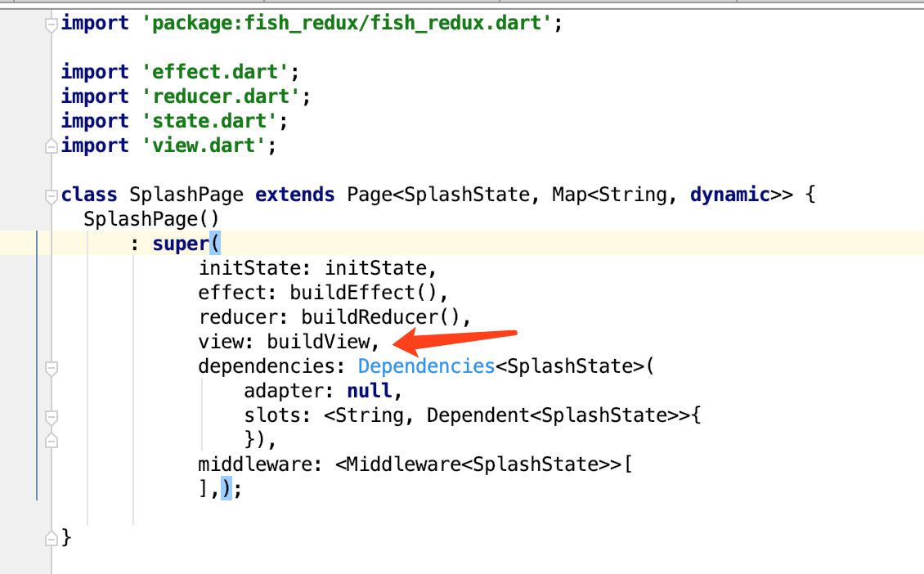The height and width of the screenshot is (574, 924).
Task: Click the null keyword
Action: (x=370, y=391)
